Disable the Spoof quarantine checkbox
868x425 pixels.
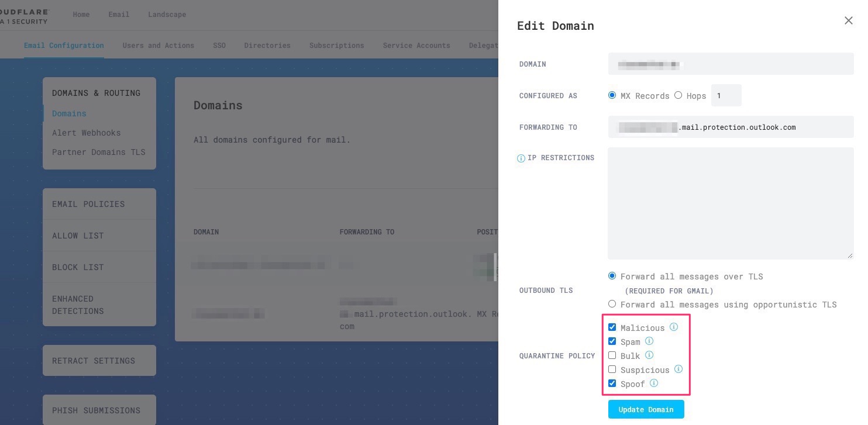[x=612, y=383]
